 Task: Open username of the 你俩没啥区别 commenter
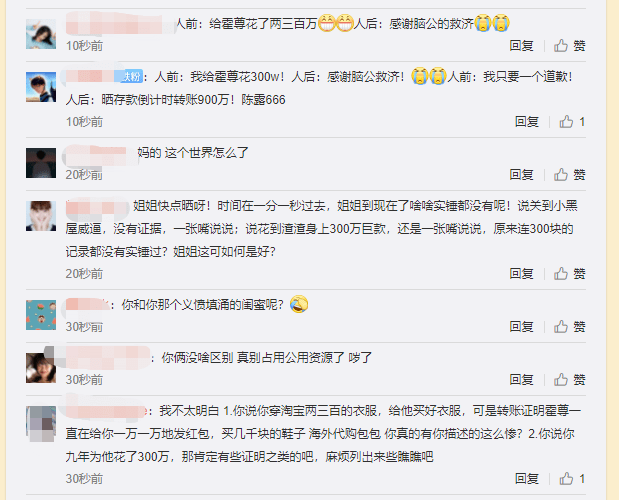(x=108, y=358)
